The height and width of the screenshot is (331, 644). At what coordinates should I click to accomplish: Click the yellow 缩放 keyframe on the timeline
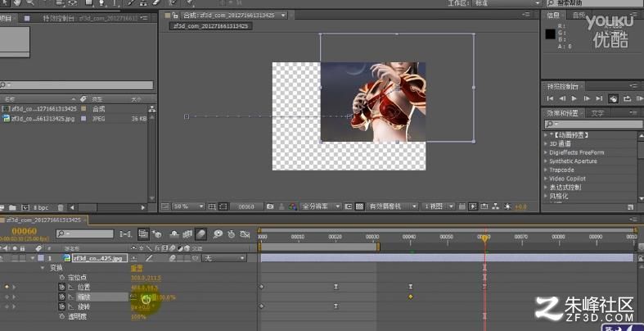tap(410, 297)
